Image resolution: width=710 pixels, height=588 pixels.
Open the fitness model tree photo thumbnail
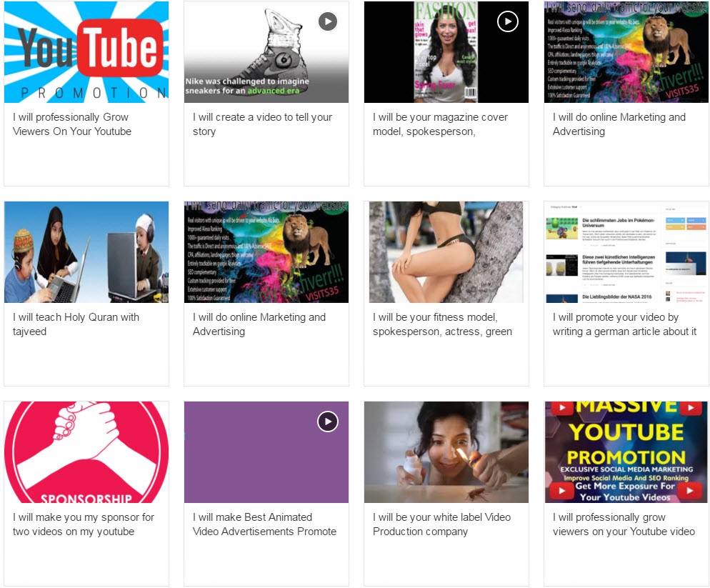coord(446,252)
